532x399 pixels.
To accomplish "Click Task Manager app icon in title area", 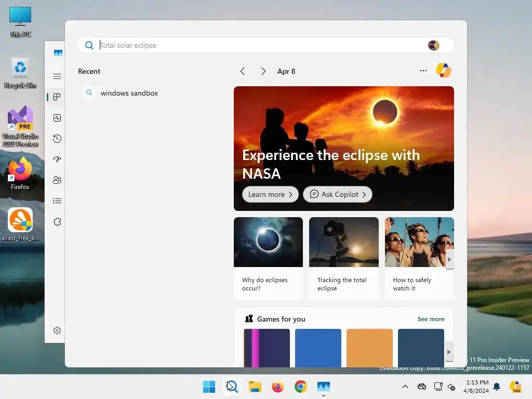I will pyautogui.click(x=58, y=53).
